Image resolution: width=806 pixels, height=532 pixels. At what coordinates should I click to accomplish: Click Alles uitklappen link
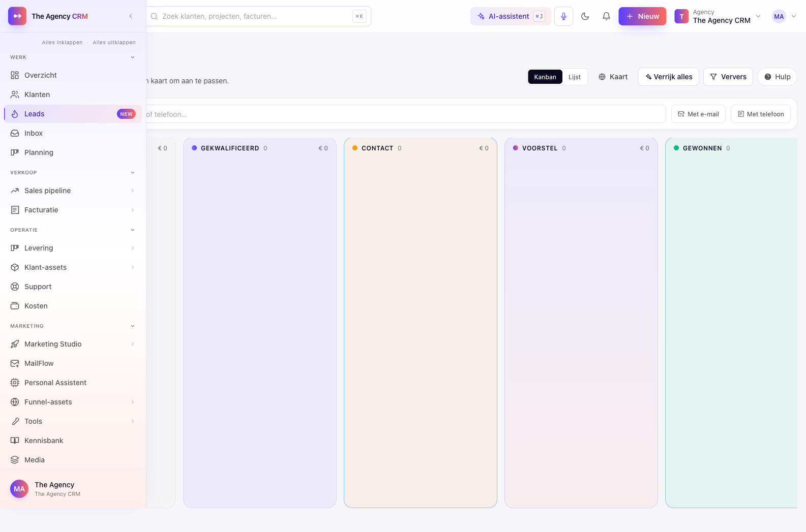click(x=114, y=43)
